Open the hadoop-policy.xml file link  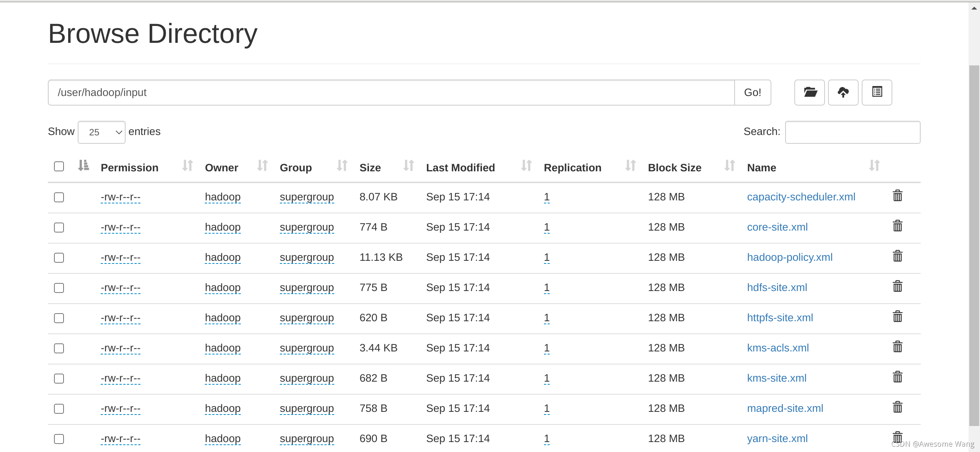790,257
